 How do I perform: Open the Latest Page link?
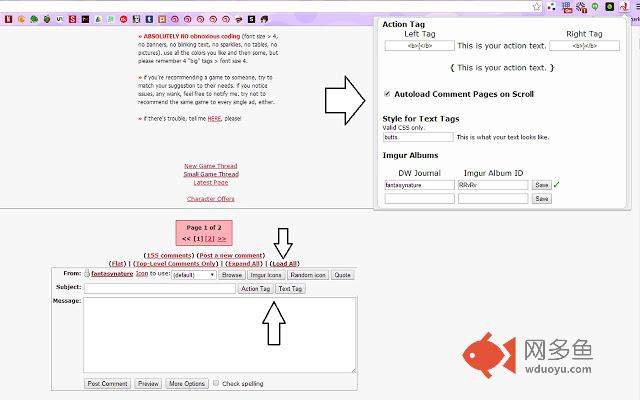(x=211, y=182)
